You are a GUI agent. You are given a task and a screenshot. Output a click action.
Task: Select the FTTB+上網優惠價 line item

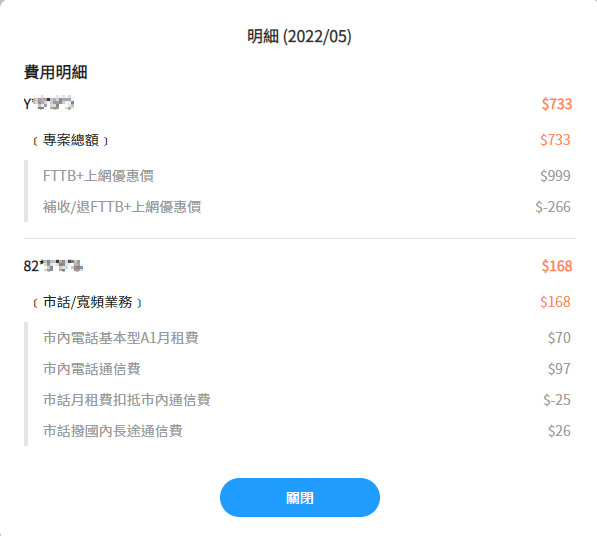98,176
